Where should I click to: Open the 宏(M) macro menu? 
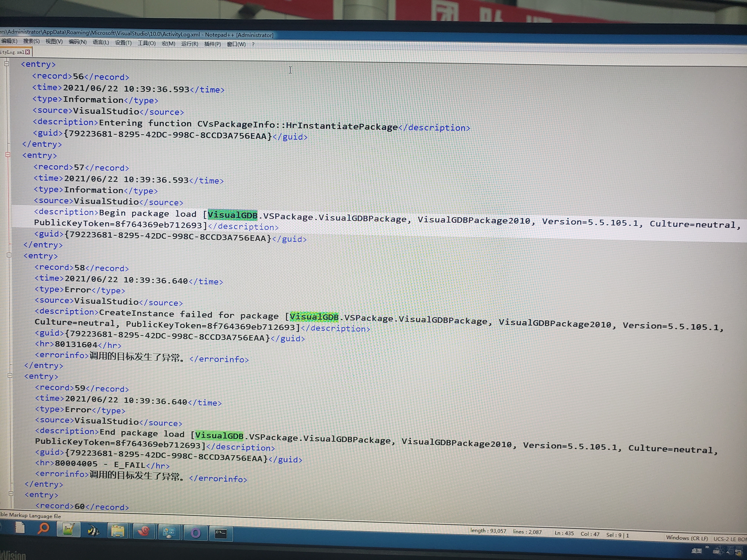(x=168, y=44)
